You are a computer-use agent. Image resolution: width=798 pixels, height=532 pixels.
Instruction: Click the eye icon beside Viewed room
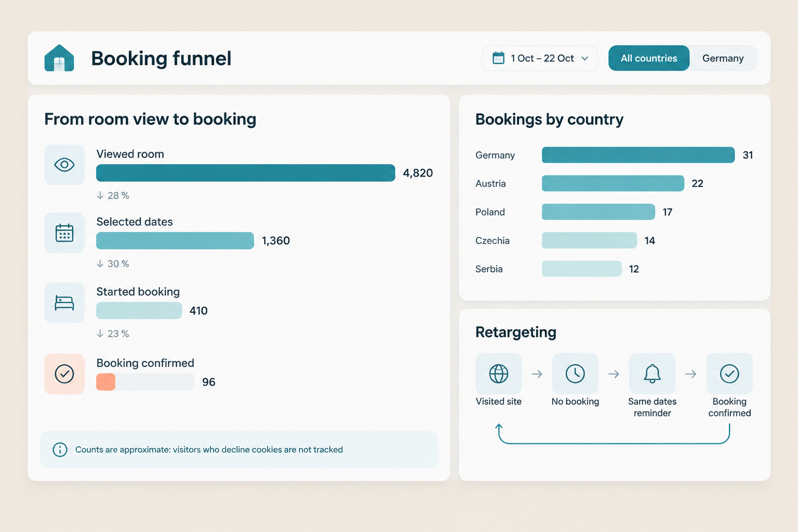(64, 165)
